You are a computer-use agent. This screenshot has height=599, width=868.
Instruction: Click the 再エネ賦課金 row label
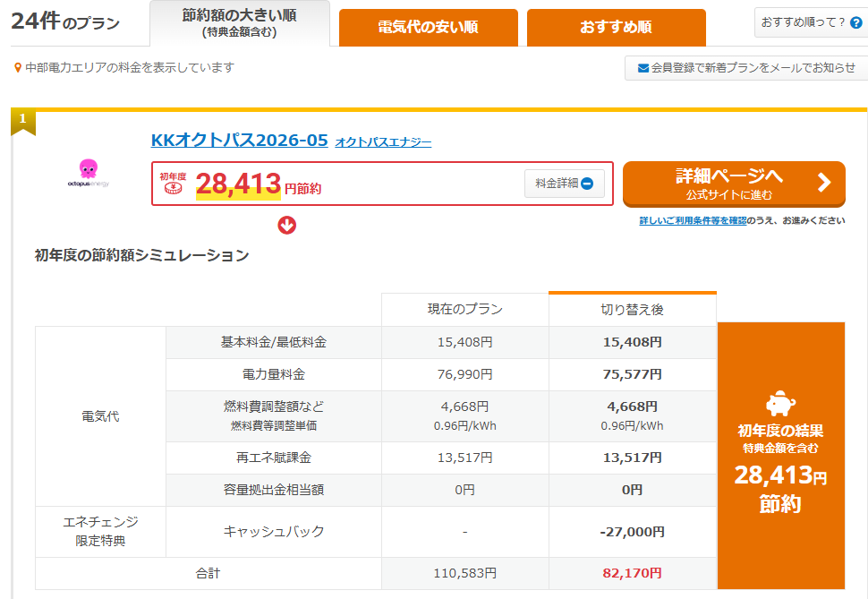[274, 458]
